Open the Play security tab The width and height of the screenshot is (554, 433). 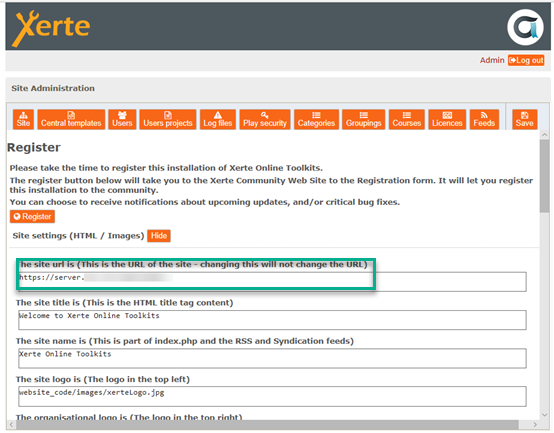tap(265, 119)
